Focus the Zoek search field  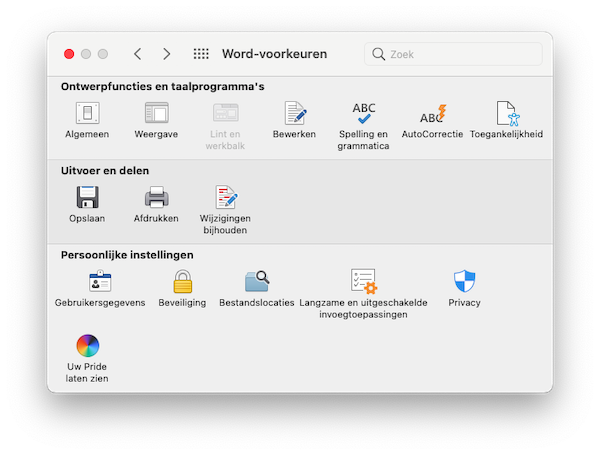click(x=453, y=54)
